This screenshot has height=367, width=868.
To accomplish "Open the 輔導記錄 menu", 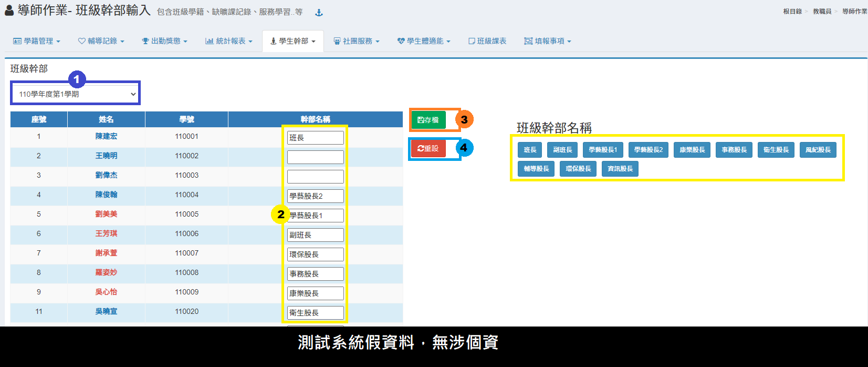I will 101,41.
